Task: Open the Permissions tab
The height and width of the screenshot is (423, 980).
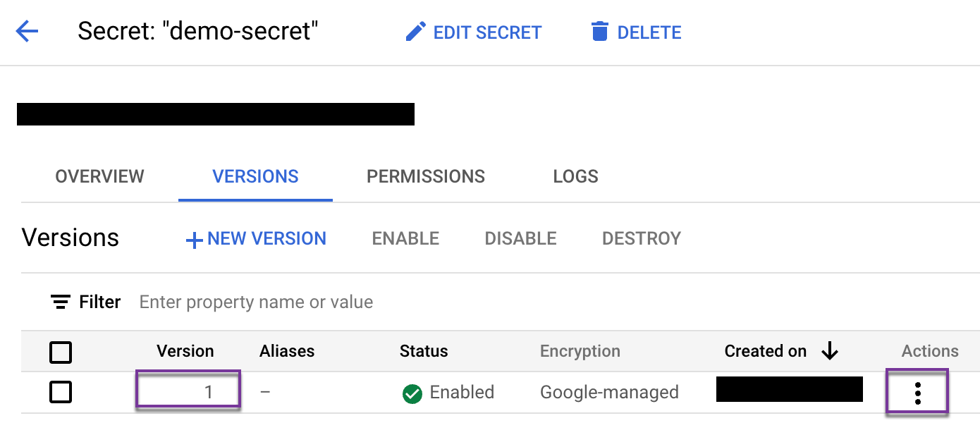Action: 425,176
